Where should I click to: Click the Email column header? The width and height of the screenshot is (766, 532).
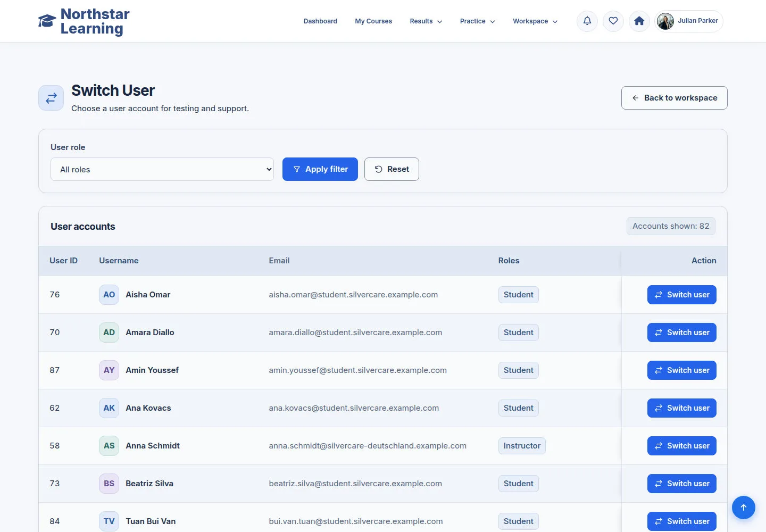(x=279, y=261)
